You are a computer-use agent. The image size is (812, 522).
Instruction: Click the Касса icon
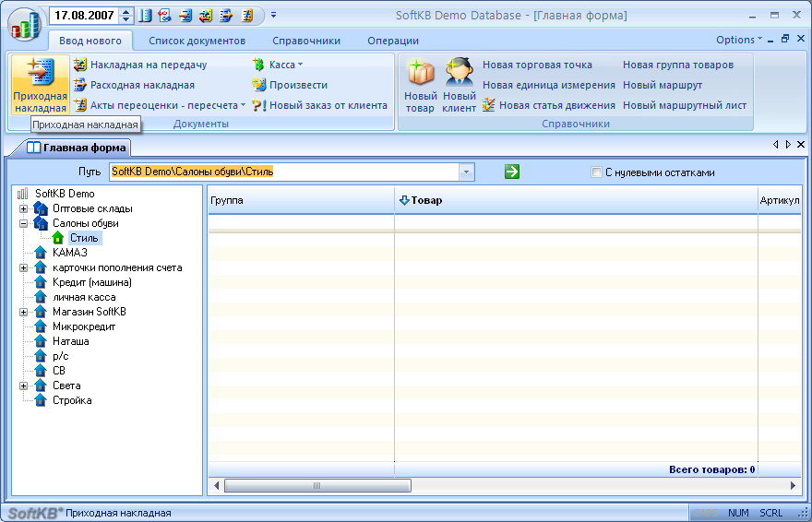[258, 65]
